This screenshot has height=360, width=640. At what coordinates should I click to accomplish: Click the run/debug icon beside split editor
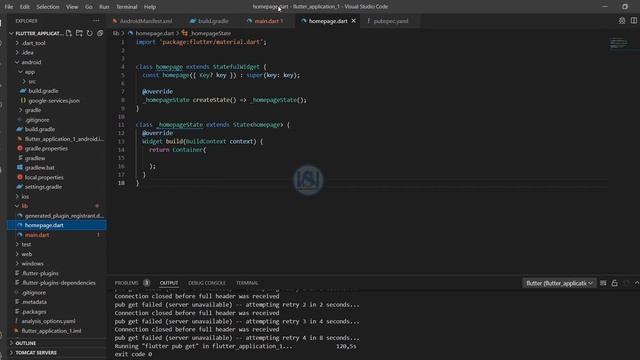tap(622, 20)
